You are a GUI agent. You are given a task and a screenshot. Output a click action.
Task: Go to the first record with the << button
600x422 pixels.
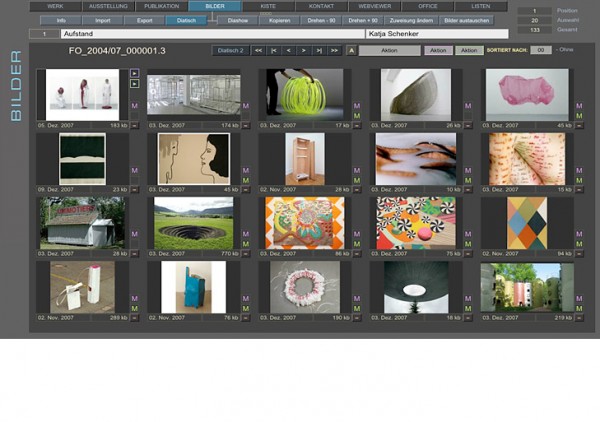pos(258,50)
